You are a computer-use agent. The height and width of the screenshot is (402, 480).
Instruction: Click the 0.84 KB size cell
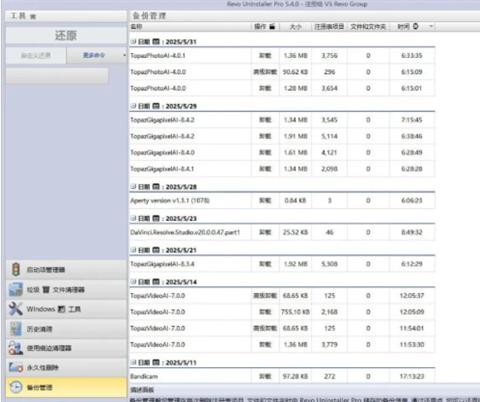pyautogui.click(x=295, y=200)
